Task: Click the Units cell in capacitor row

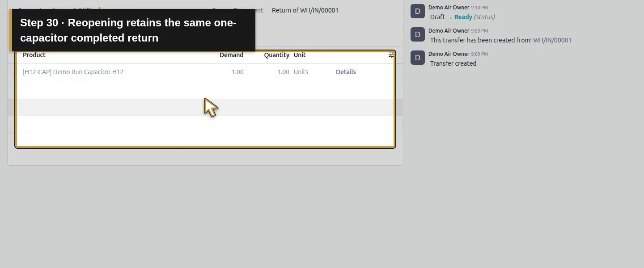Action: (301, 72)
